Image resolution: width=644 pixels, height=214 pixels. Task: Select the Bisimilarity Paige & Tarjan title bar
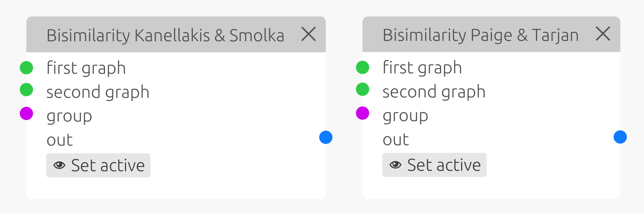pos(481,35)
